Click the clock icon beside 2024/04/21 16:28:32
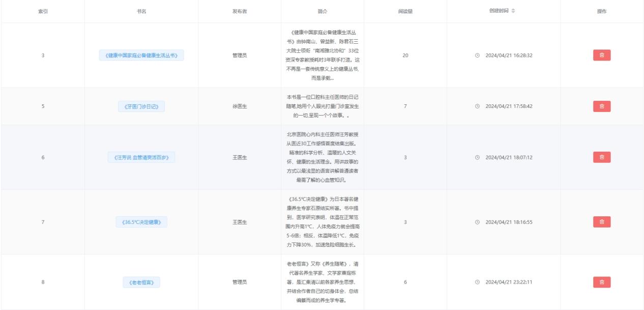644x310 pixels. [x=477, y=55]
